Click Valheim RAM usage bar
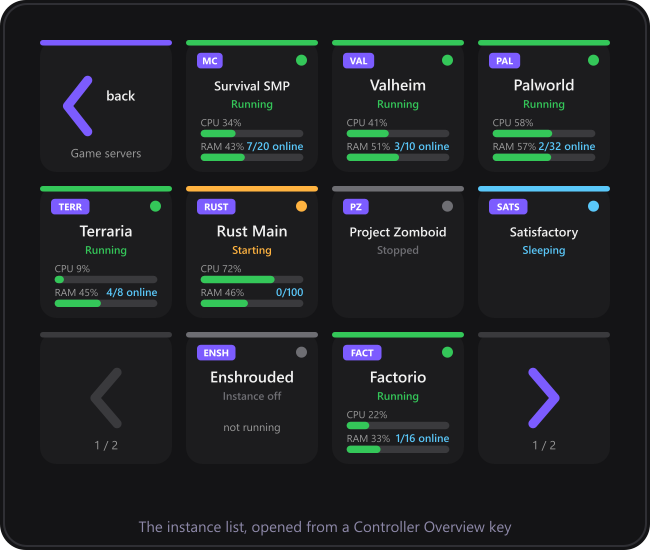 (398, 157)
